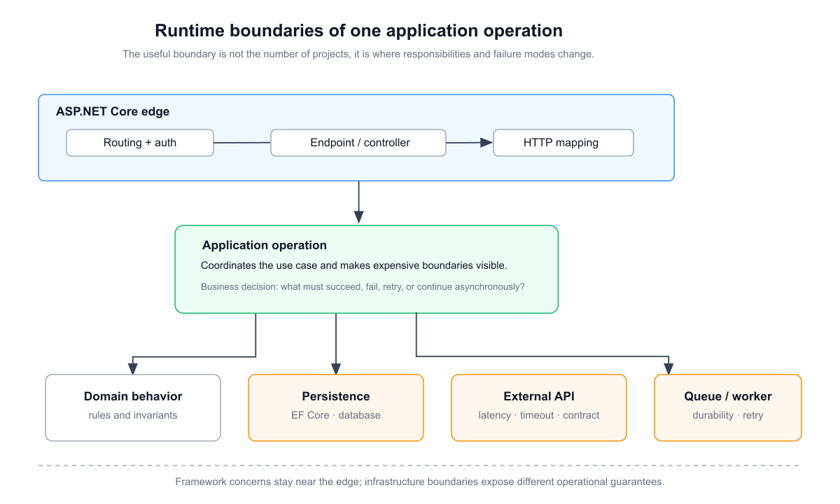Select the 'Domain behavior' box title
The image size is (840, 504).
[x=133, y=397]
